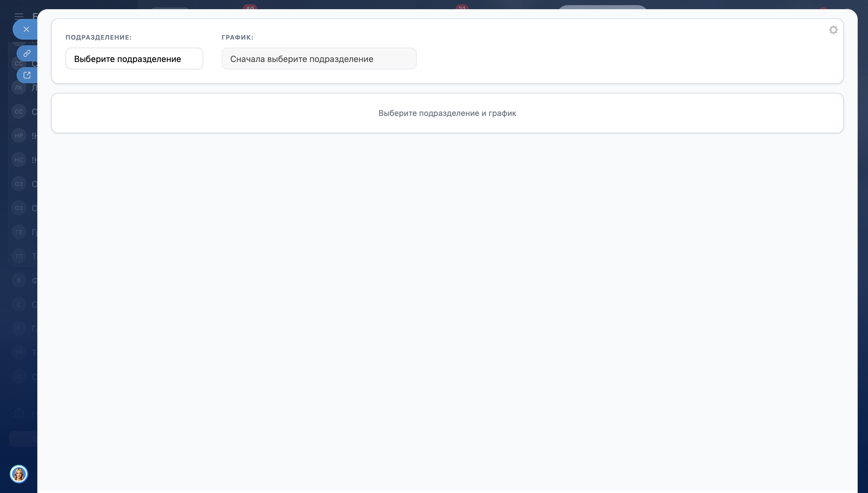
Task: Open the 'Выберите подразделение' dropdown
Action: pyautogui.click(x=134, y=59)
